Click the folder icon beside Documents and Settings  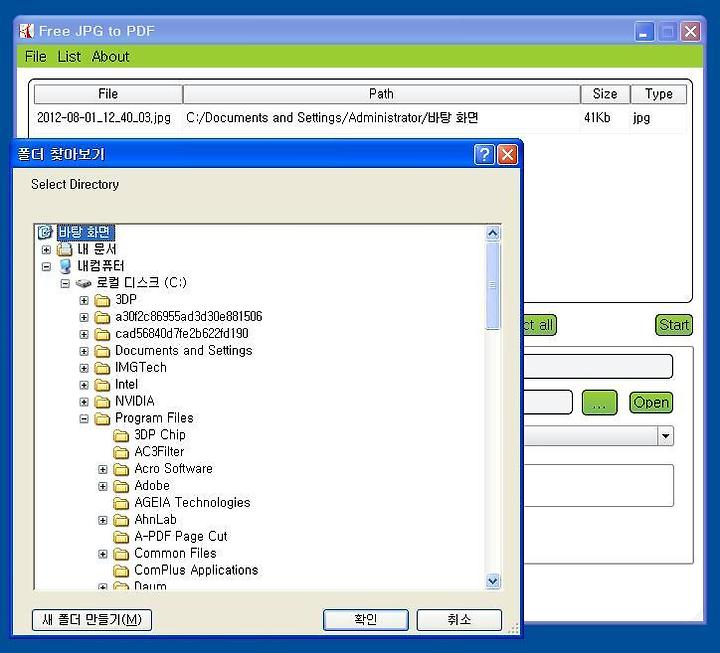pyautogui.click(x=102, y=351)
